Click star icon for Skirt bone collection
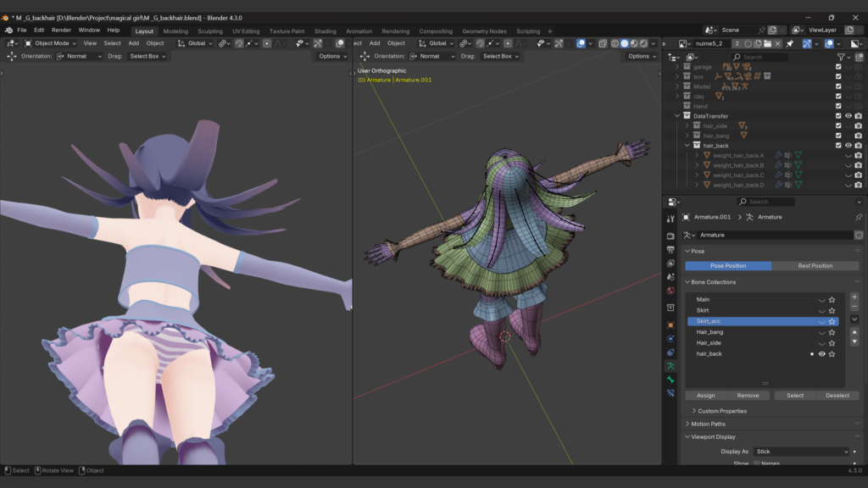 (832, 310)
